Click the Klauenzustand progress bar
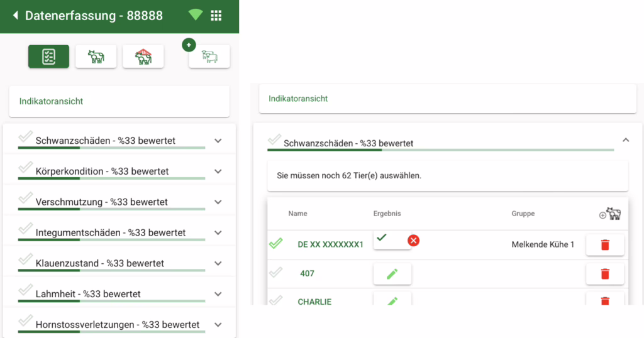Screen dimensions: 644x338 pyautogui.click(x=111, y=270)
